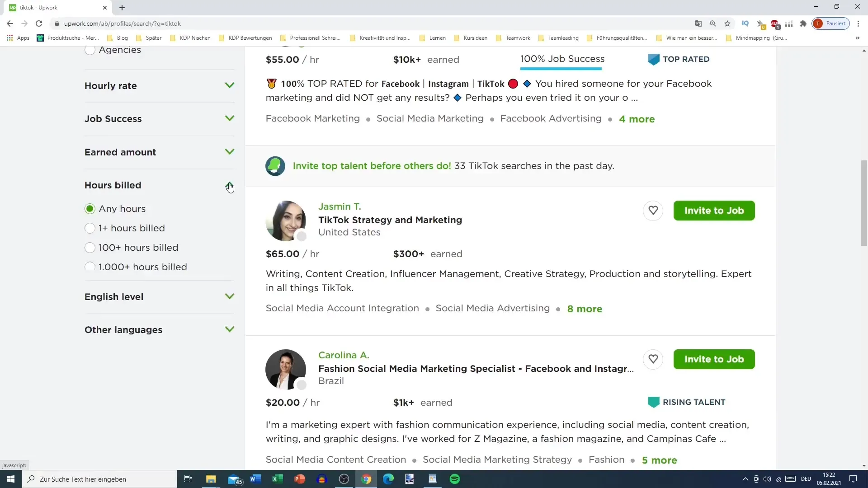Show 5 more skills for Carolina A.

click(x=659, y=460)
